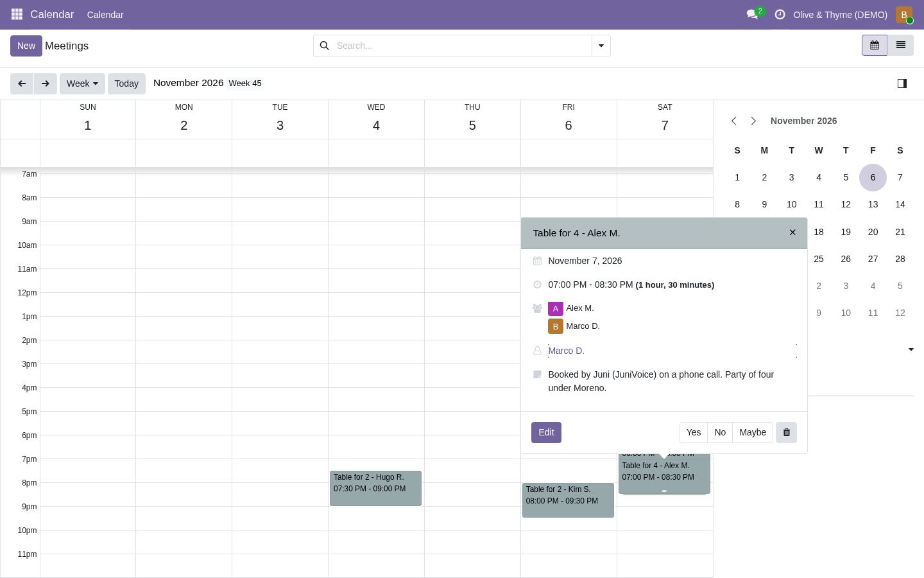This screenshot has height=578, width=924.
Task: Expand the side panel caret dropdown
Action: pyautogui.click(x=911, y=349)
